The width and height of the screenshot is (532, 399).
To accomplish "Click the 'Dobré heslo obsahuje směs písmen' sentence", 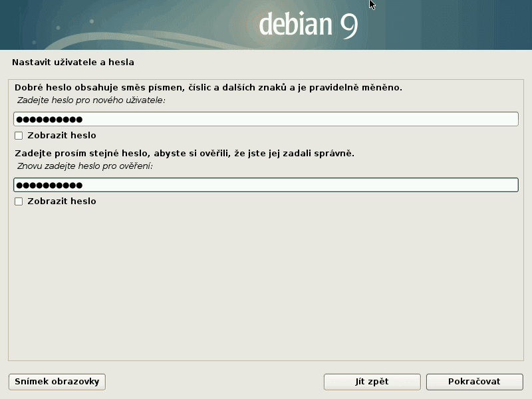I will click(208, 88).
